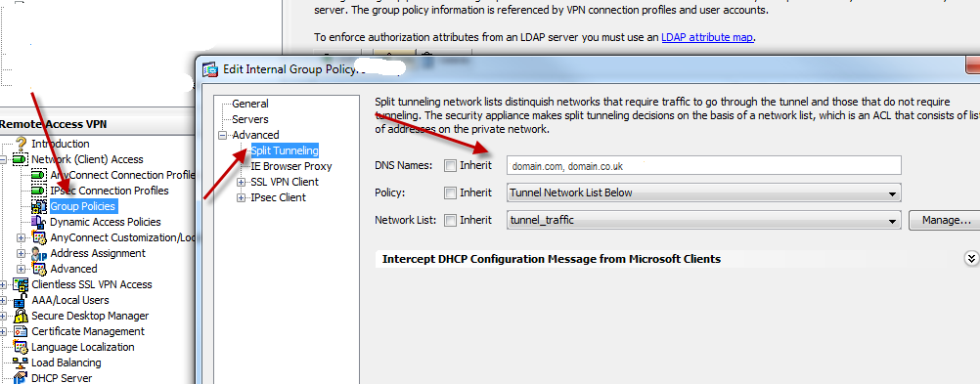Expand the Advanced node under Network (Client) Access
This screenshot has width=980, height=384.
pyautogui.click(x=22, y=269)
